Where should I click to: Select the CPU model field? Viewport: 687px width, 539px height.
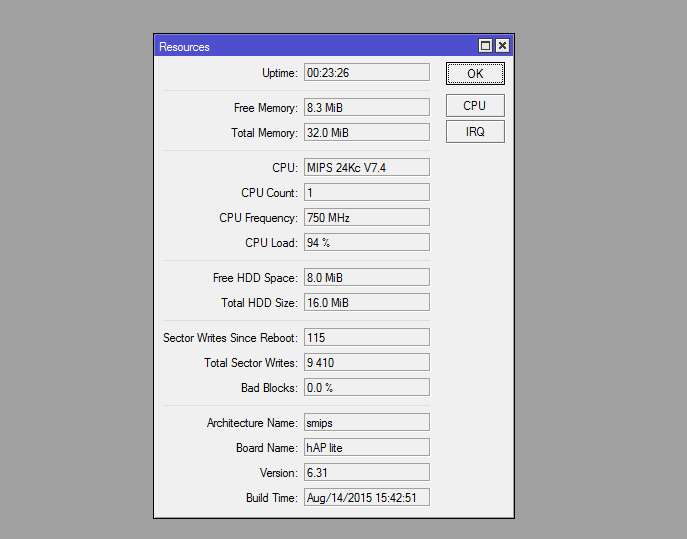point(366,168)
